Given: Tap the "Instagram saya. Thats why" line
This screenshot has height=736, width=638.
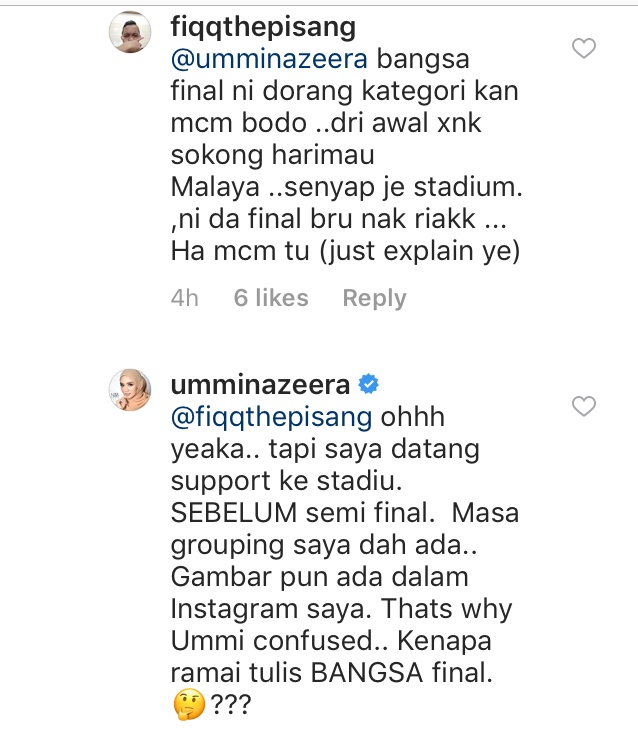Looking at the screenshot, I should (x=341, y=609).
